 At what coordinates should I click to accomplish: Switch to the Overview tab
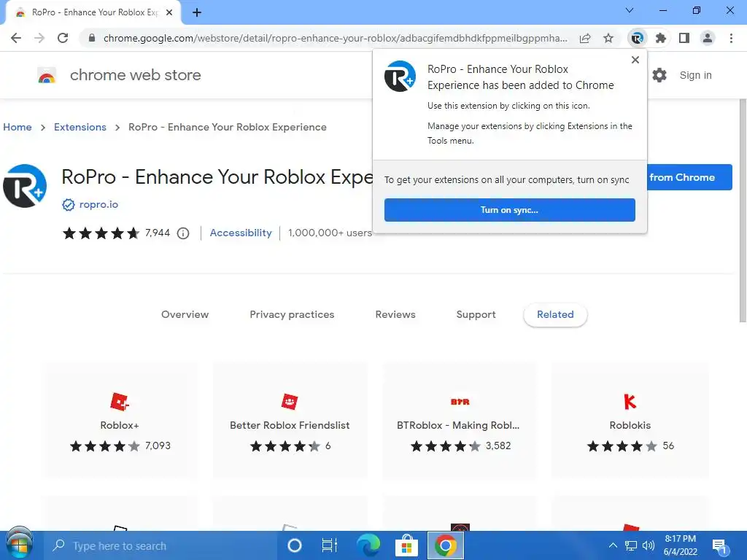185,314
